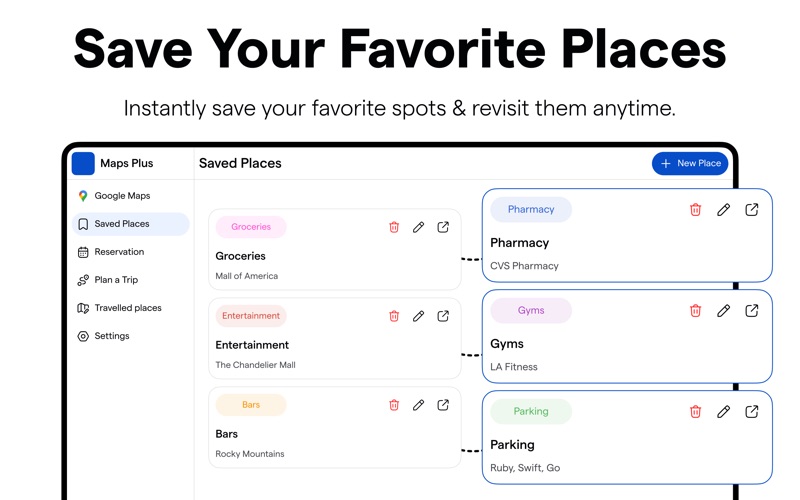
Task: Delete the Parking saved place
Action: click(x=695, y=412)
